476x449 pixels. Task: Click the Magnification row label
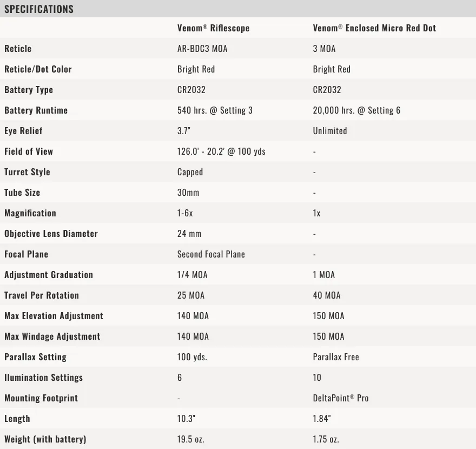pos(30,213)
